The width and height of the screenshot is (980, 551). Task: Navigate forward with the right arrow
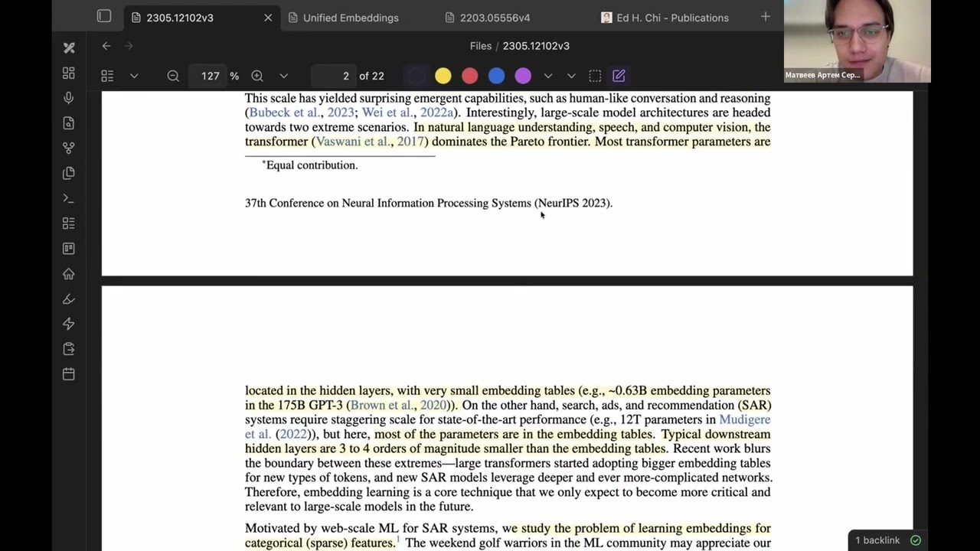129,46
